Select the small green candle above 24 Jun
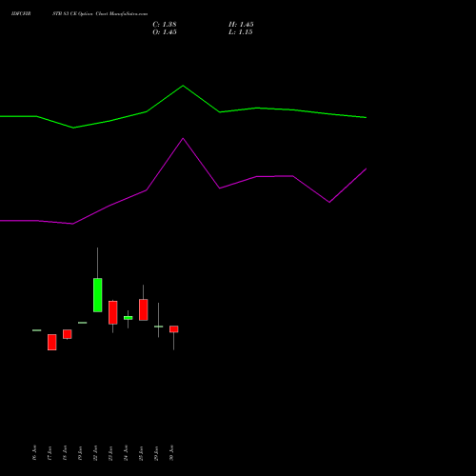Screen dimensions: 476x476 click(129, 318)
